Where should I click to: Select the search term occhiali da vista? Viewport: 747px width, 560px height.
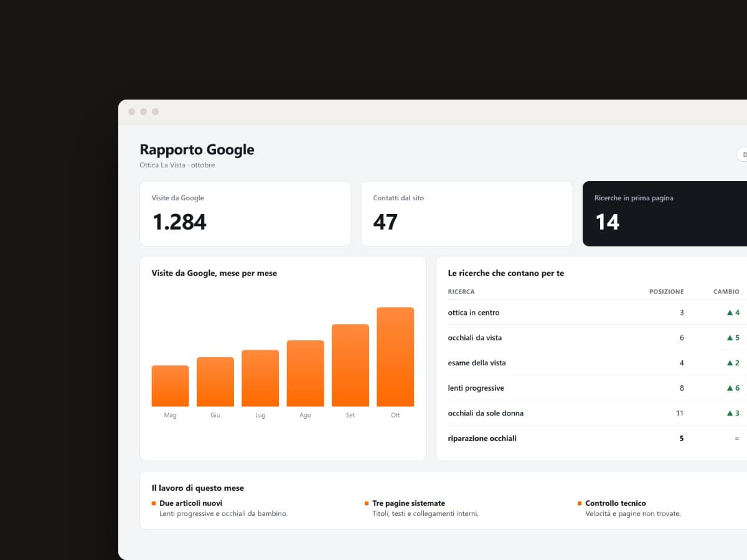click(x=475, y=338)
